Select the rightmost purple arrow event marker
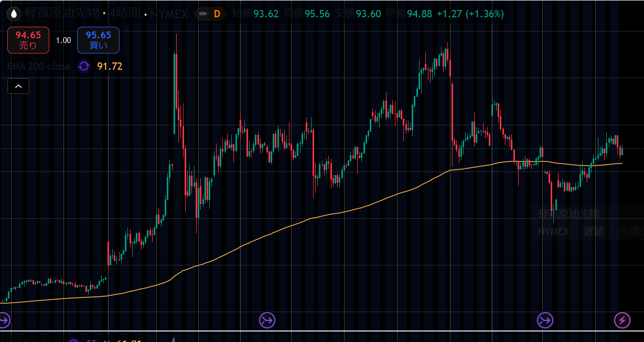 545,319
